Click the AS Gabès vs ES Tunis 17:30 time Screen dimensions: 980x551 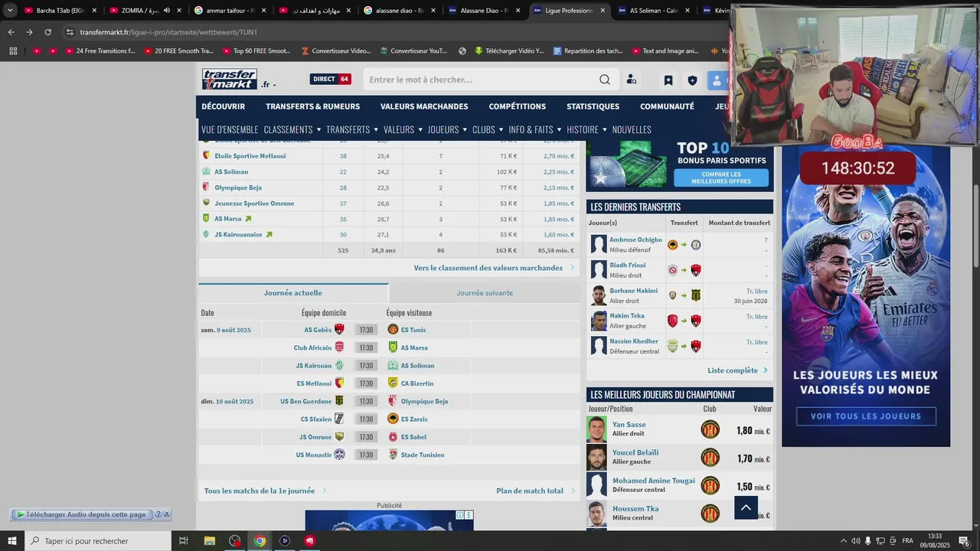click(366, 330)
